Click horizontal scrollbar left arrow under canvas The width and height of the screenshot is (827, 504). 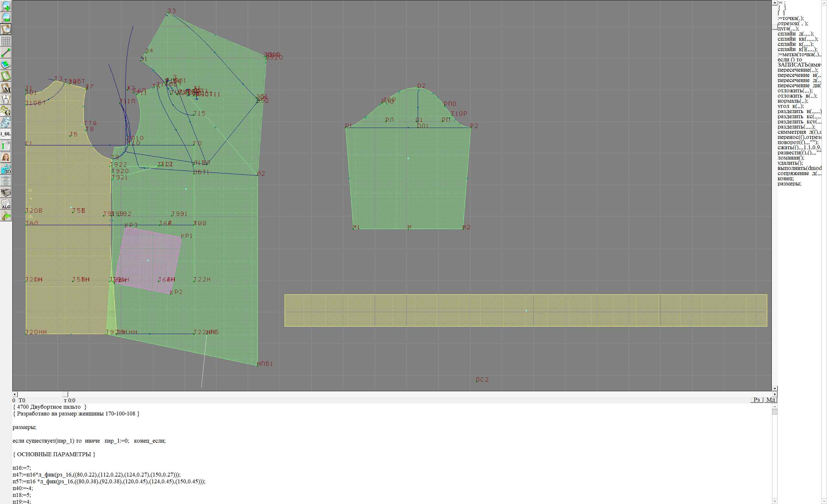point(15,394)
